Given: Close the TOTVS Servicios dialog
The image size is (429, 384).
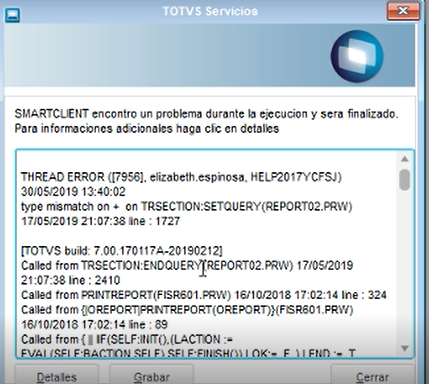Looking at the screenshot, I should (403, 11).
